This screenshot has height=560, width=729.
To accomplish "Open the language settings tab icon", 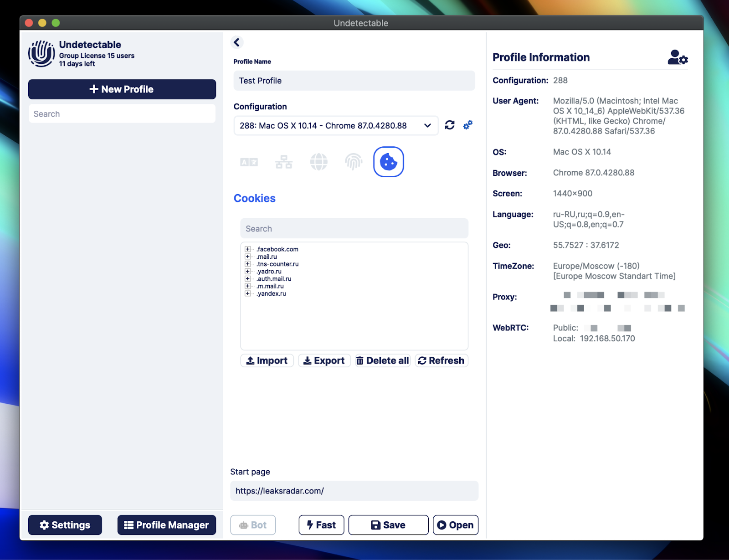I will pyautogui.click(x=249, y=162).
